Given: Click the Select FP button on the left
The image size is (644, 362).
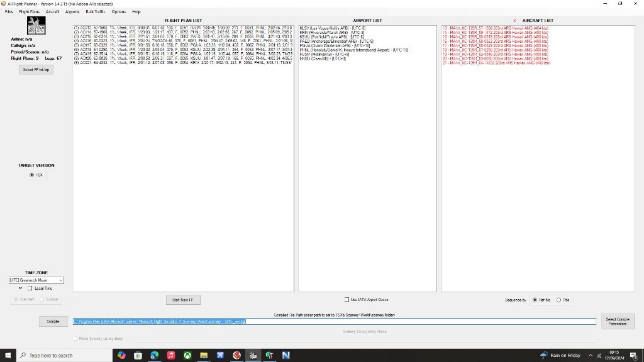Looking at the screenshot, I should tap(36, 70).
